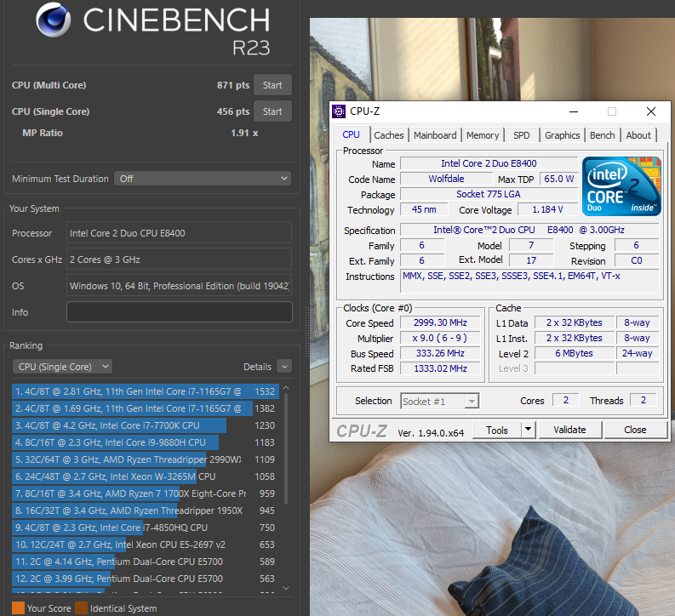Switch to the Caches tab in CPU-Z
Image resolution: width=675 pixels, height=616 pixels.
click(389, 135)
